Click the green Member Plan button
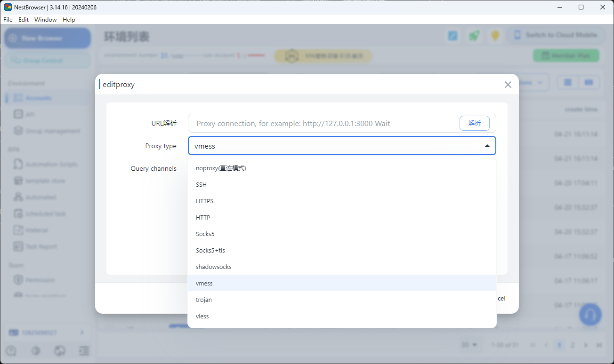614x364 pixels. coord(566,55)
